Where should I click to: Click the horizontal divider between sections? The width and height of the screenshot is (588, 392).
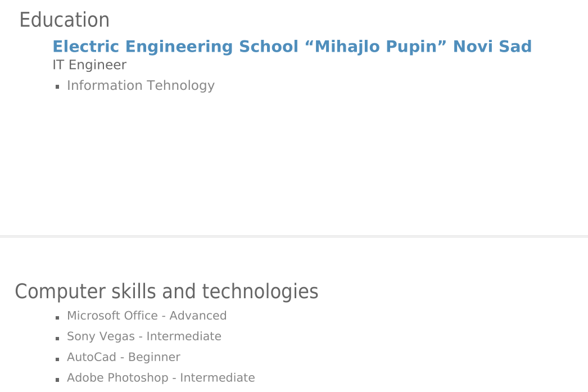point(294,236)
